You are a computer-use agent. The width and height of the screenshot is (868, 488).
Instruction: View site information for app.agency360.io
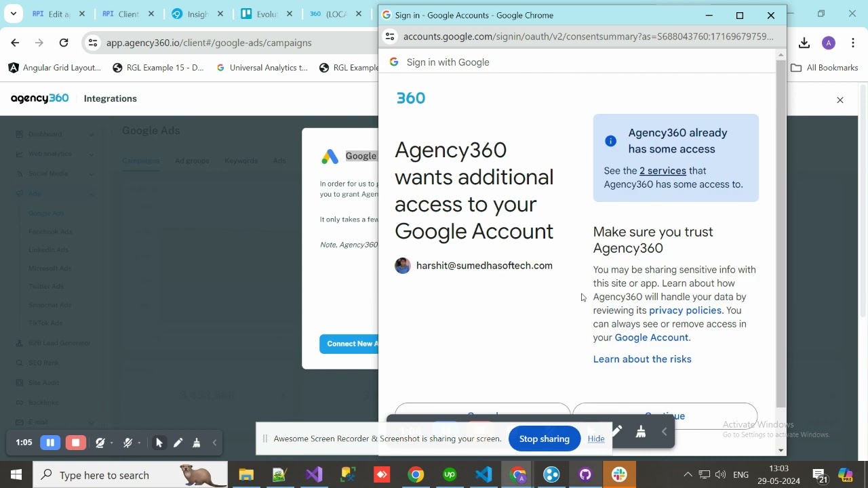click(93, 43)
